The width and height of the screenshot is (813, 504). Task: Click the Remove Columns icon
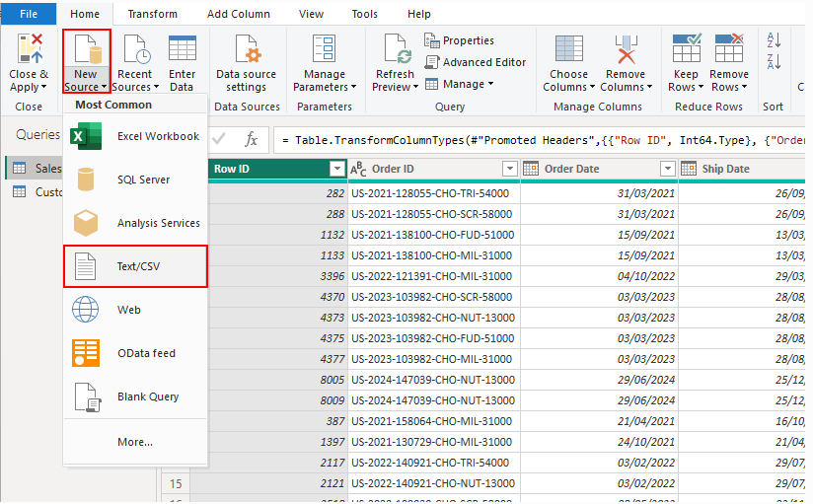(626, 48)
